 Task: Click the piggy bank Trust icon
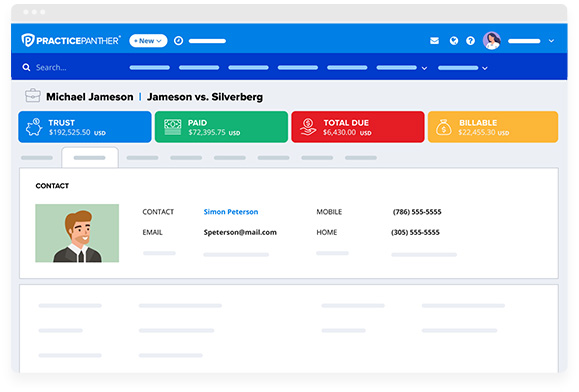[34, 127]
